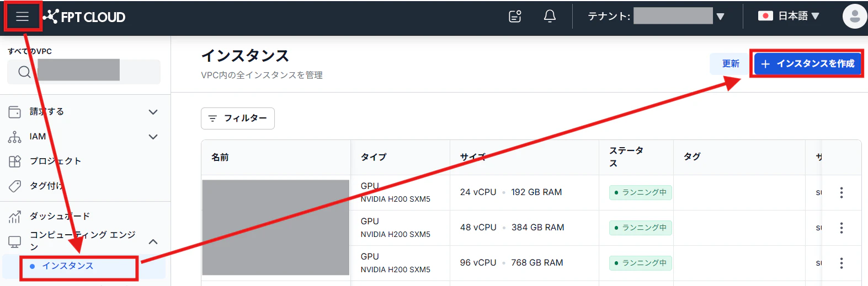This screenshot has width=868, height=286.
Task: Open the 日本語 language dropdown
Action: (789, 16)
